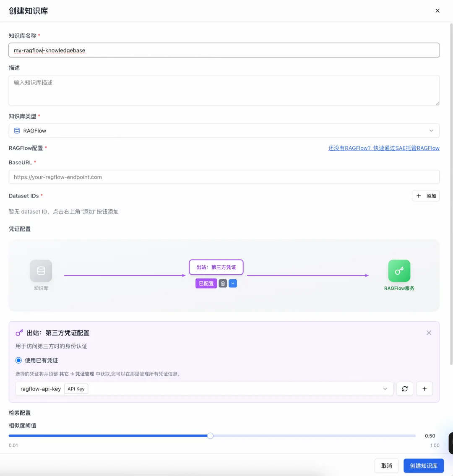Click the 相似度阈值 slider handle

[x=210, y=436]
